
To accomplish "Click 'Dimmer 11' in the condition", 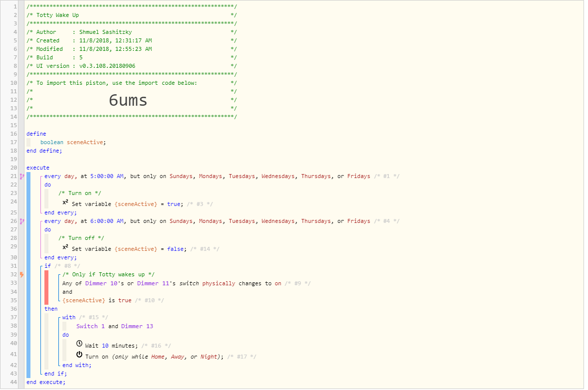I will click(x=153, y=284).
